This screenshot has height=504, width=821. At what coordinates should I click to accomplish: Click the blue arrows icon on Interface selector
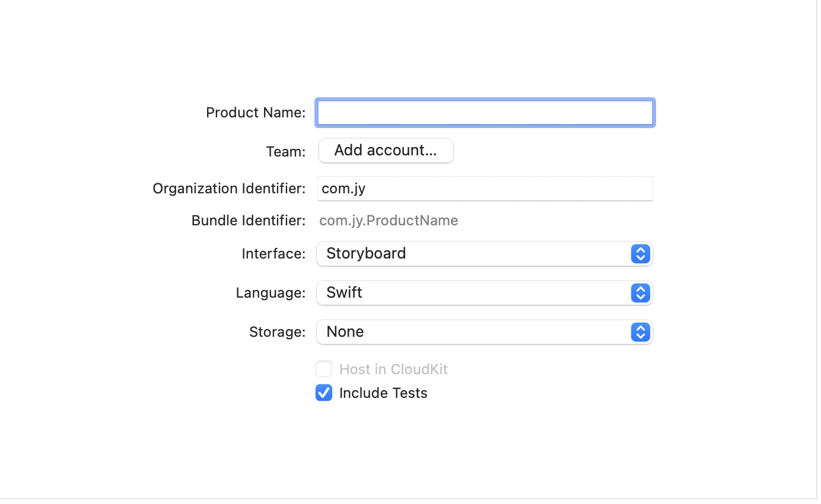[x=640, y=254]
